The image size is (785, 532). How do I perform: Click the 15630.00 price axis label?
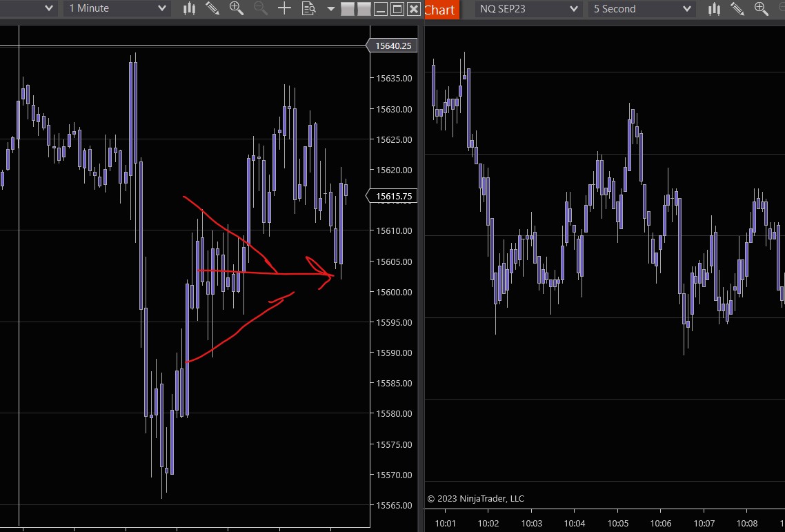[394, 109]
